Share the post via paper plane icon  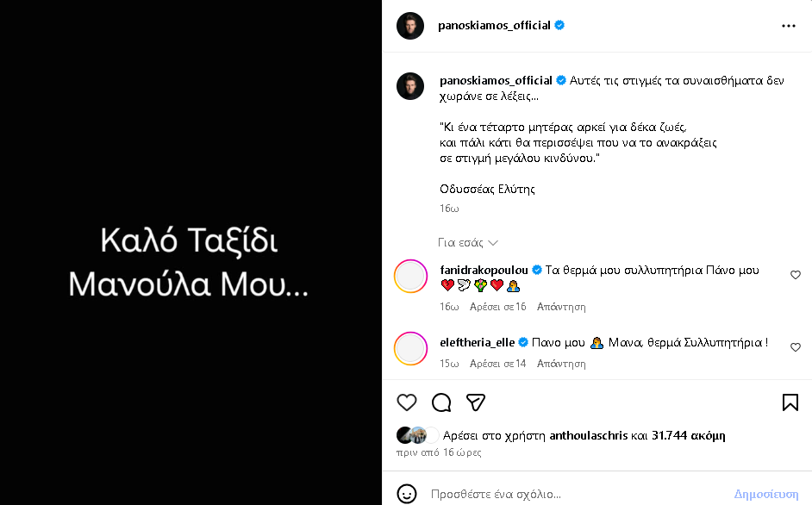(x=476, y=402)
